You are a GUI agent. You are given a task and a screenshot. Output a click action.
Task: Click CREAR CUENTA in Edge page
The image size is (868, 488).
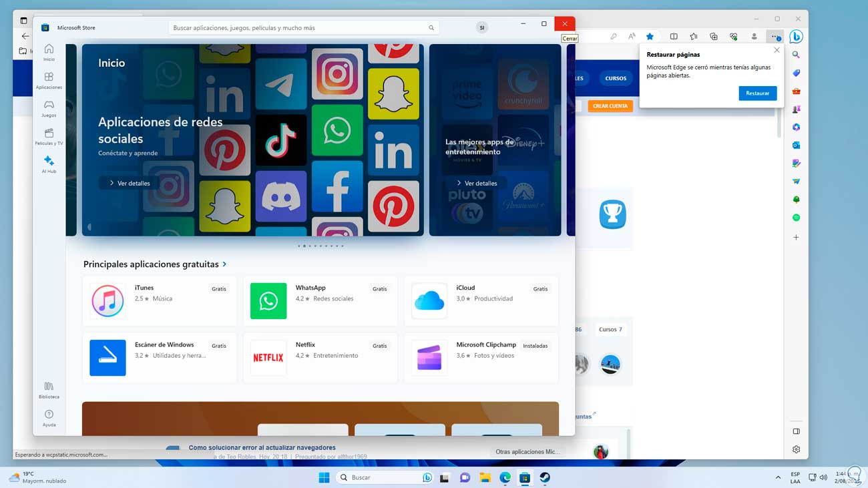[610, 105]
